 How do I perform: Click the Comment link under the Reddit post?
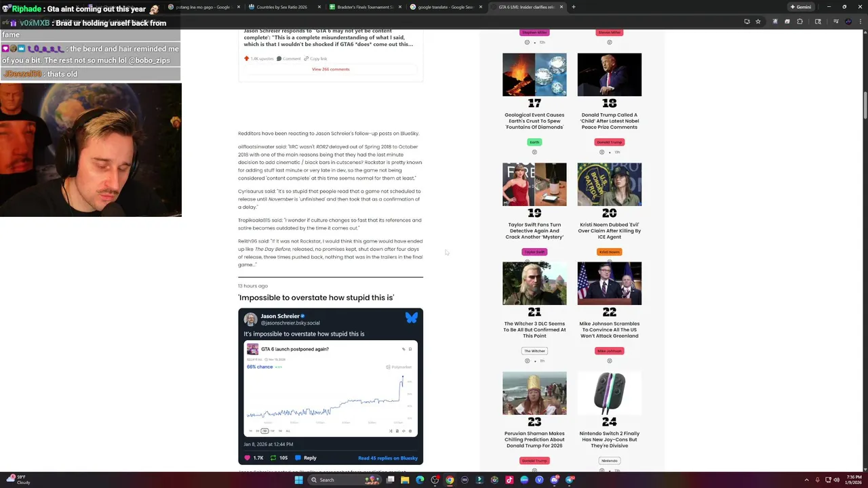(x=289, y=59)
